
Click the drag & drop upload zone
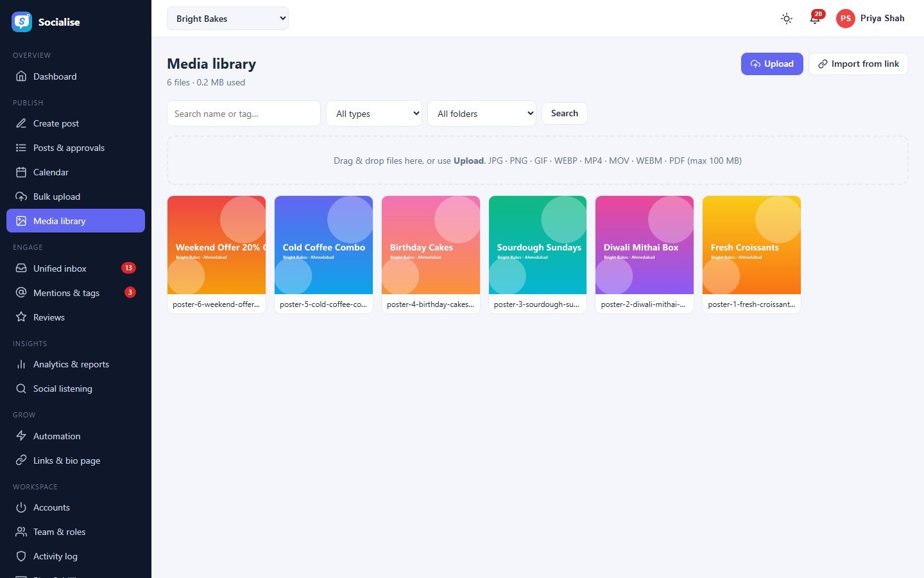coord(538,161)
